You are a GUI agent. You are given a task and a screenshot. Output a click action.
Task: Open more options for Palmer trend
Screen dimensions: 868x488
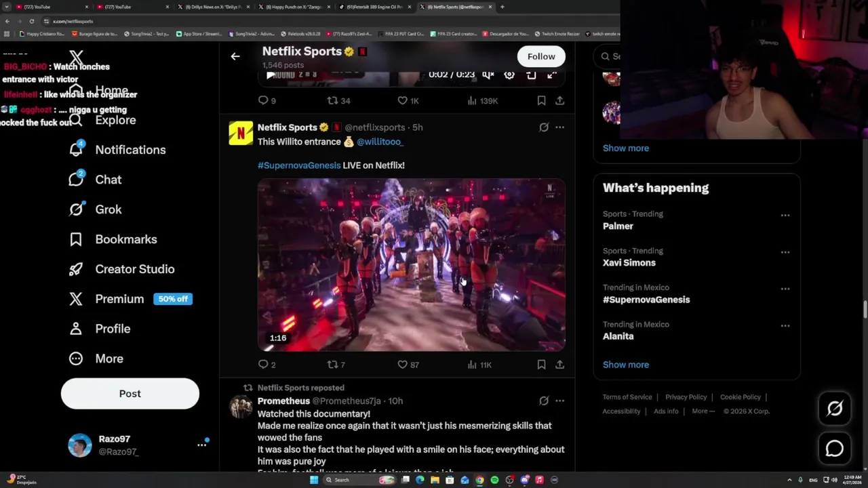(x=785, y=216)
